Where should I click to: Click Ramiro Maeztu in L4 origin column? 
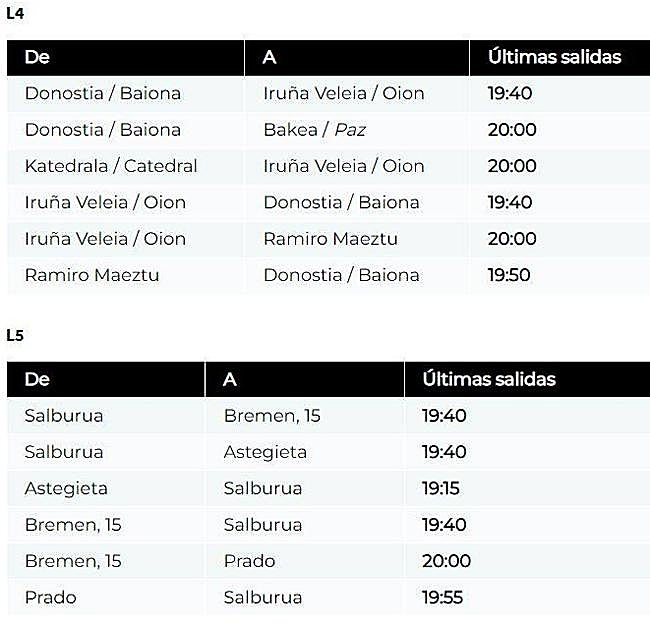pyautogui.click(x=92, y=275)
